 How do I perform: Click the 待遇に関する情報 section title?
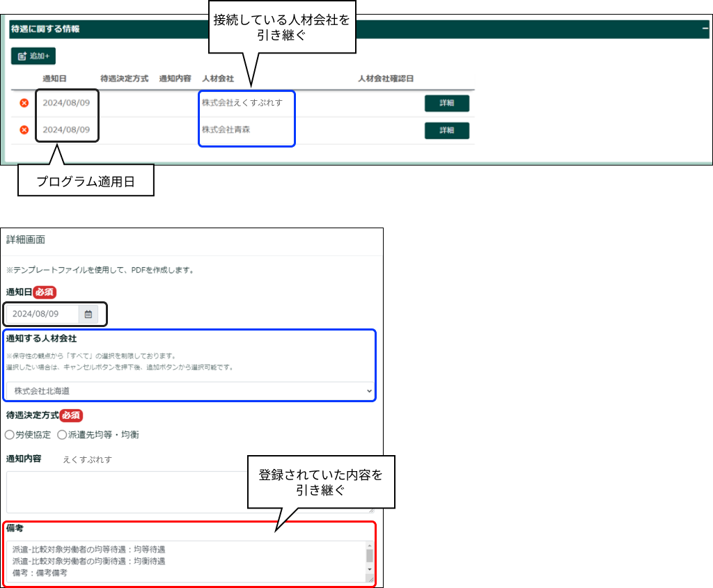click(x=45, y=29)
